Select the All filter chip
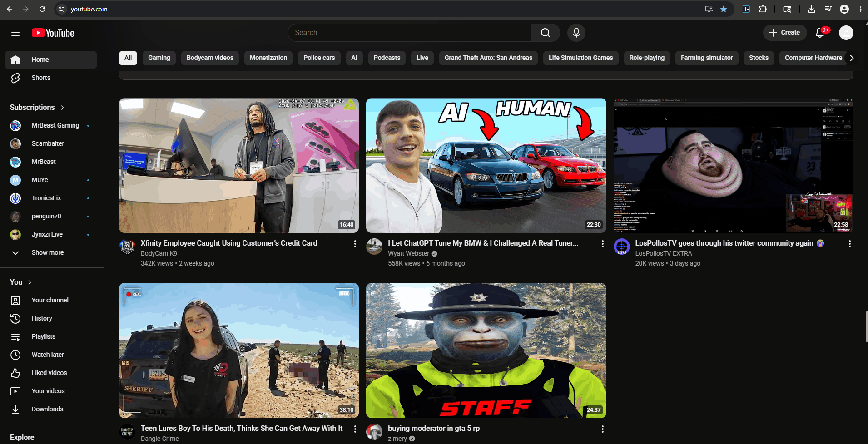The height and width of the screenshot is (444, 868). coord(128,58)
